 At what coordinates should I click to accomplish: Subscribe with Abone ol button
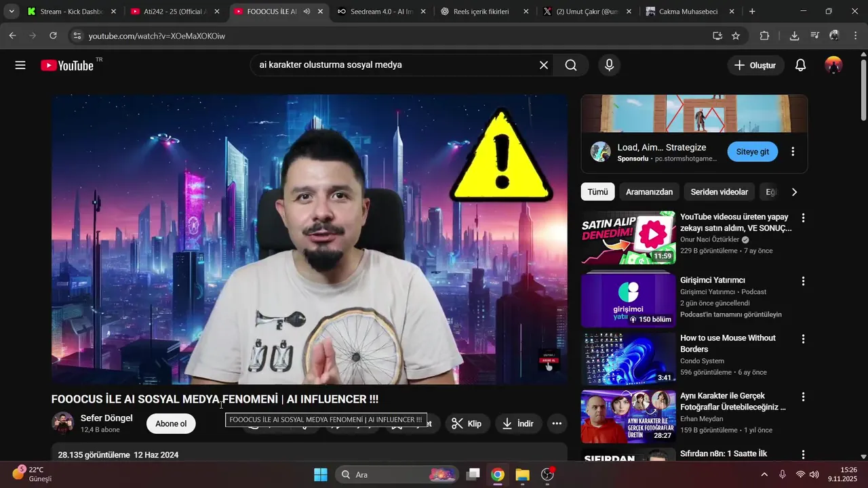click(171, 424)
